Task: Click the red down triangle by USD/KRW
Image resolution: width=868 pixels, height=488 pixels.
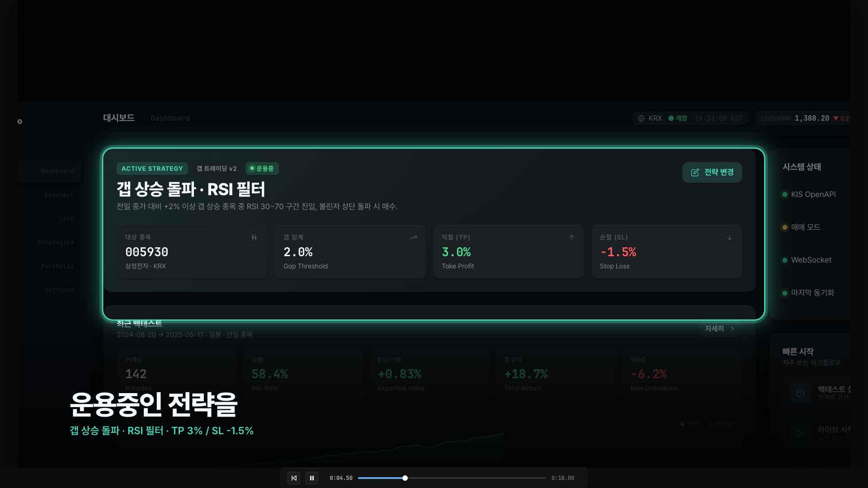Action: [836, 118]
